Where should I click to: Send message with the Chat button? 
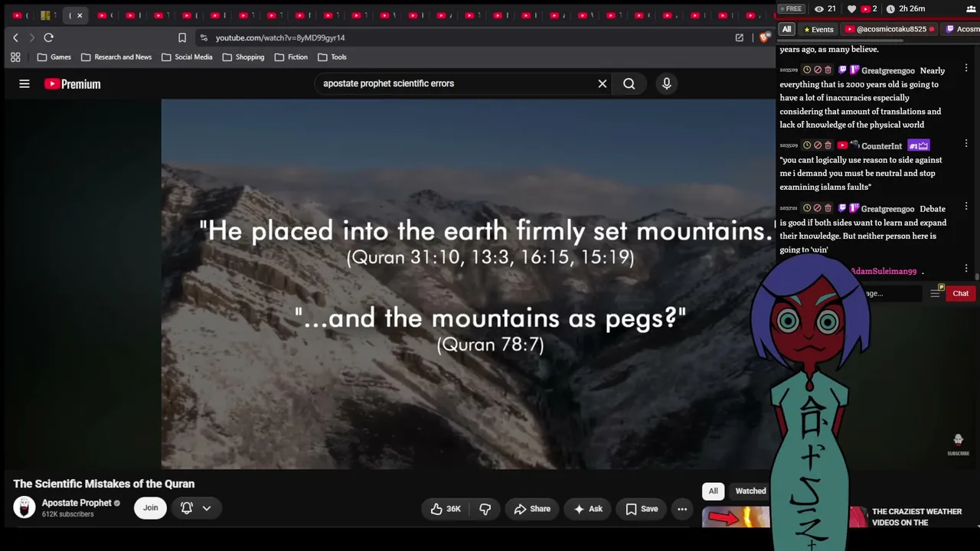(960, 294)
